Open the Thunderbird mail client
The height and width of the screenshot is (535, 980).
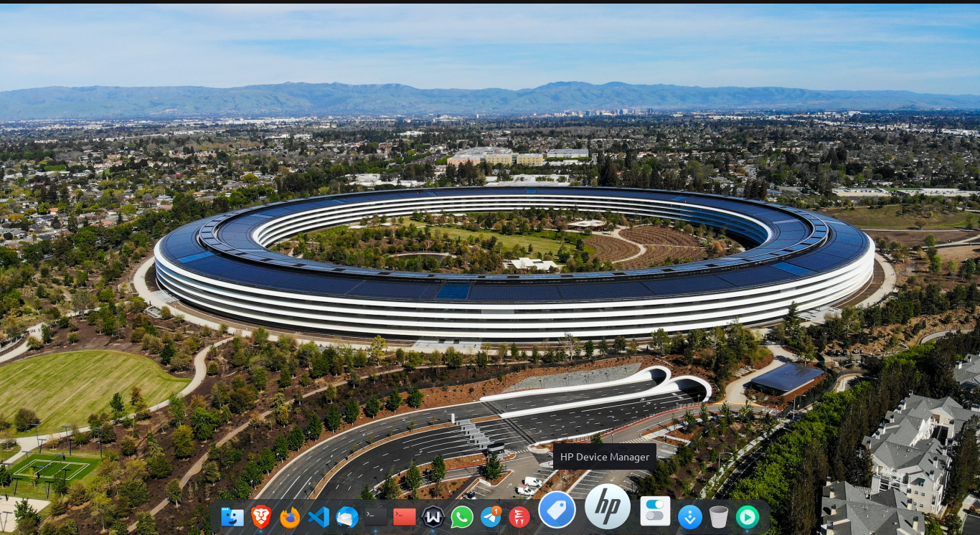[x=347, y=517]
